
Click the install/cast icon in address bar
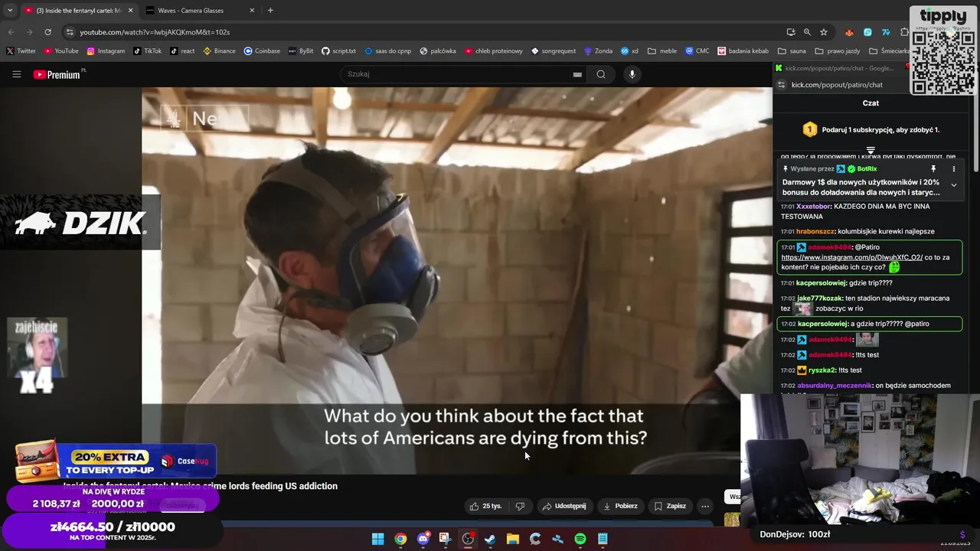click(x=791, y=32)
